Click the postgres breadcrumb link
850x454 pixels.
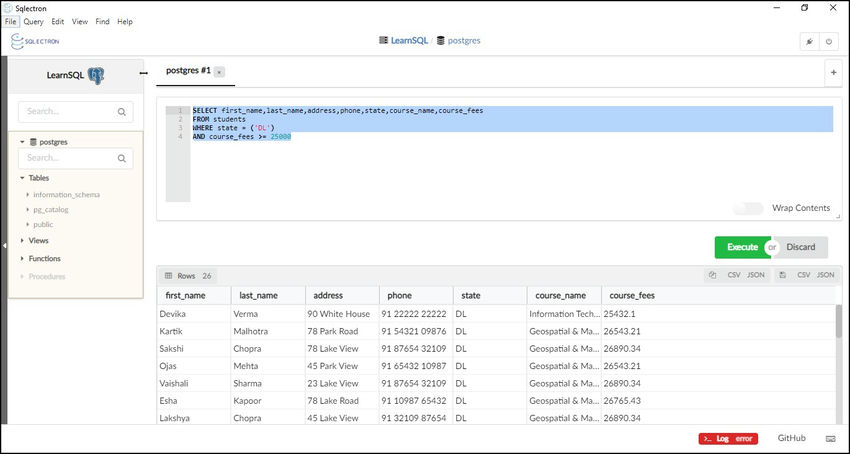(464, 41)
